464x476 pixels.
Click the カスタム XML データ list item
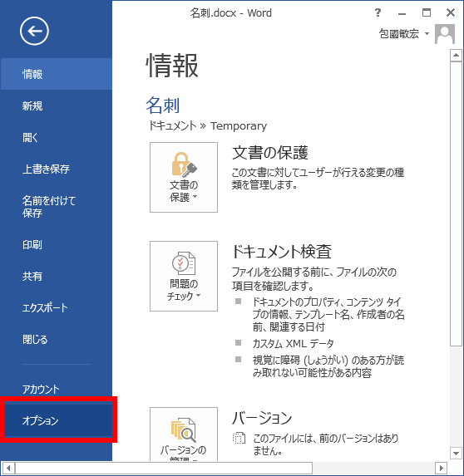[x=294, y=343]
